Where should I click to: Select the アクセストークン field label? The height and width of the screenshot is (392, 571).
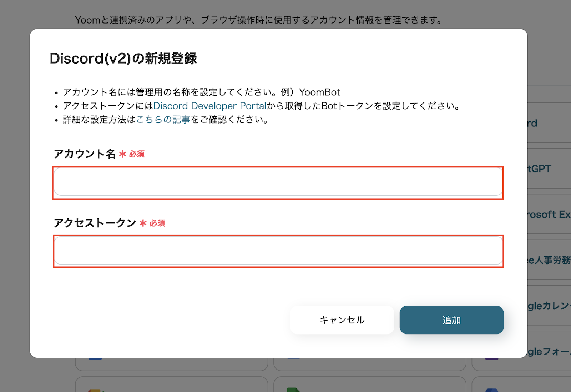click(95, 223)
